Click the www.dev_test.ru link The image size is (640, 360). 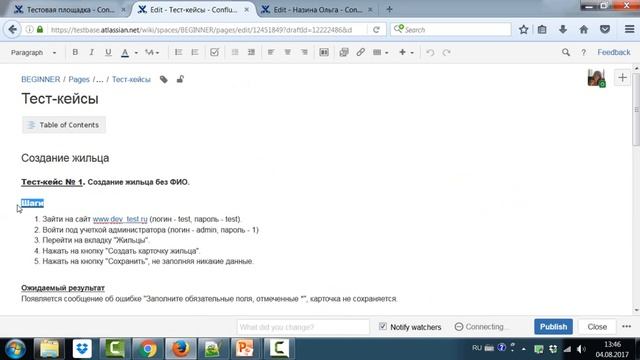[120, 219]
